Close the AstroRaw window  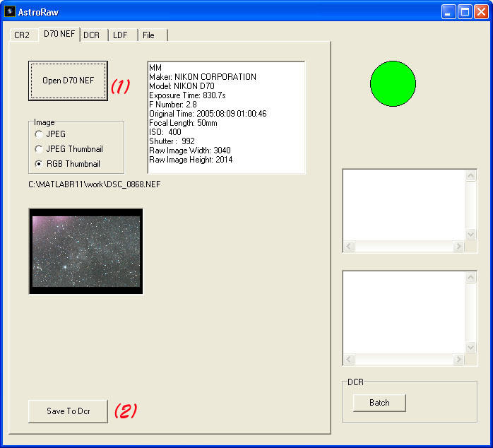[482, 12]
